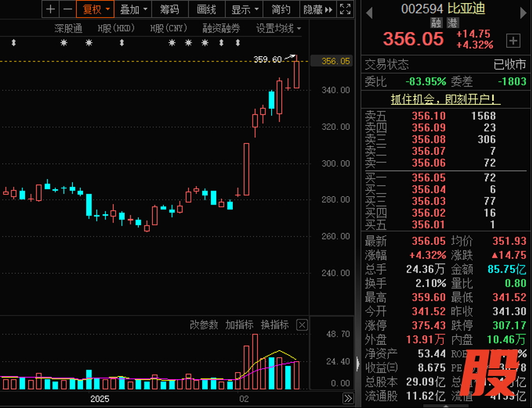Click the zoom in plus icon

tap(51, 9)
